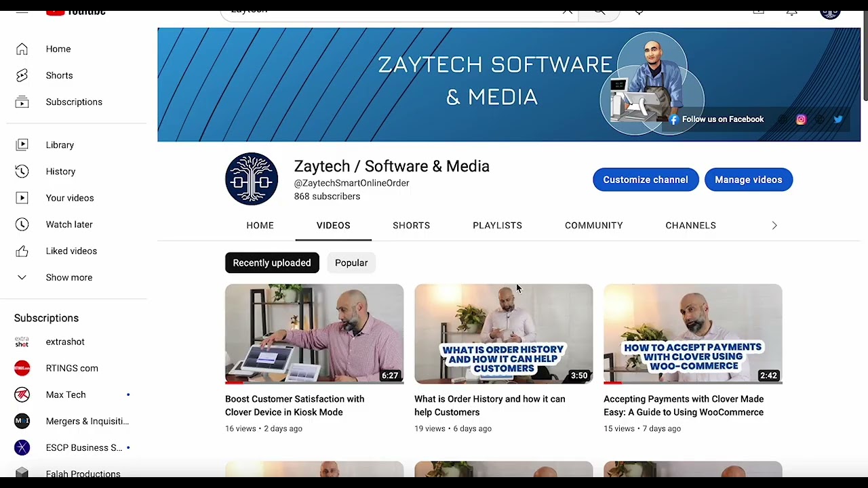Click the Customize channel button
Image resolution: width=868 pixels, height=488 pixels.
point(646,180)
